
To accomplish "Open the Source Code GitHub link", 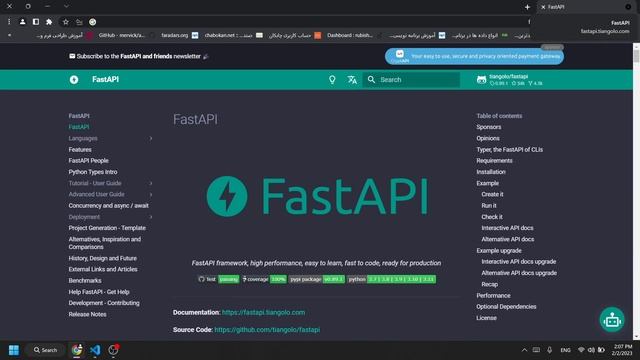I will pos(267,330).
